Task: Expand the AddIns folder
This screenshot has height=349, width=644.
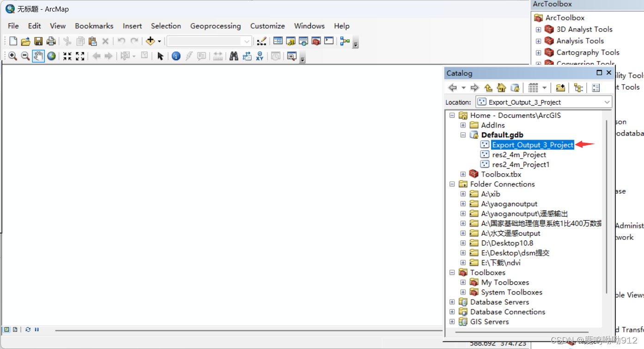Action: pyautogui.click(x=463, y=125)
